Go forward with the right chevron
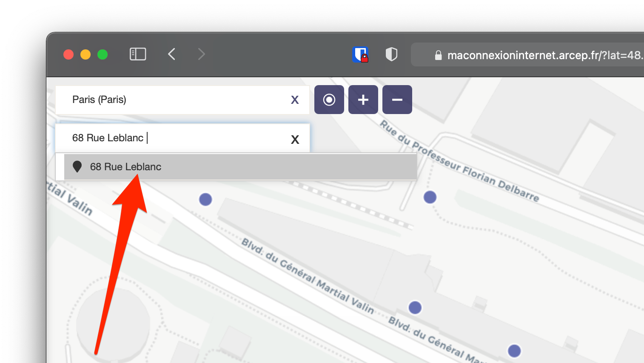644x363 pixels. point(201,54)
